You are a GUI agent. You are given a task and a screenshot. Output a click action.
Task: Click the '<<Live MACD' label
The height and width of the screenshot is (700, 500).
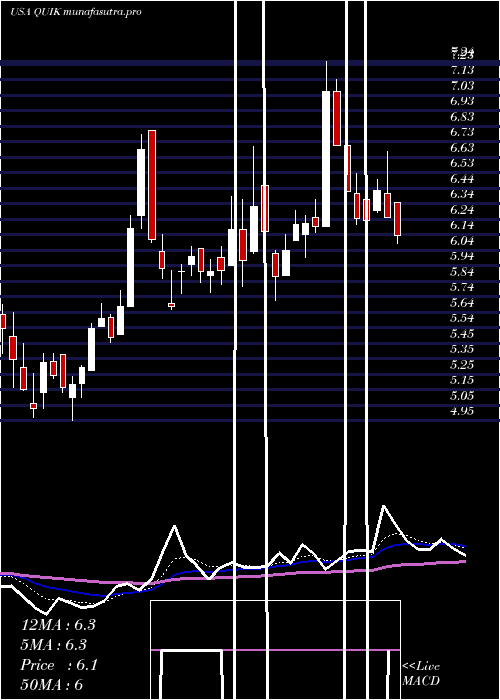point(421,673)
